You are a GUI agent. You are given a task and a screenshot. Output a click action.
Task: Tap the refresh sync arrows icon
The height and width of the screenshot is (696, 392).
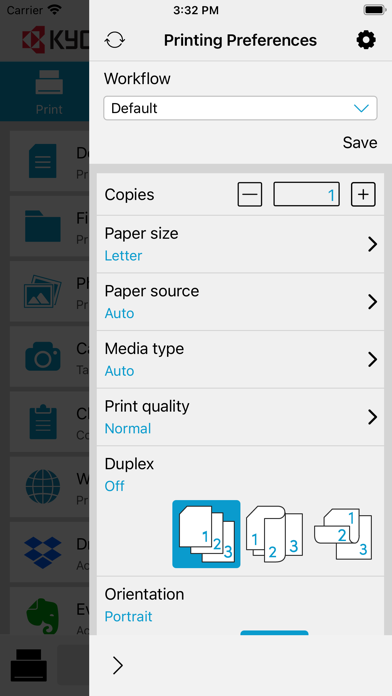coord(115,40)
